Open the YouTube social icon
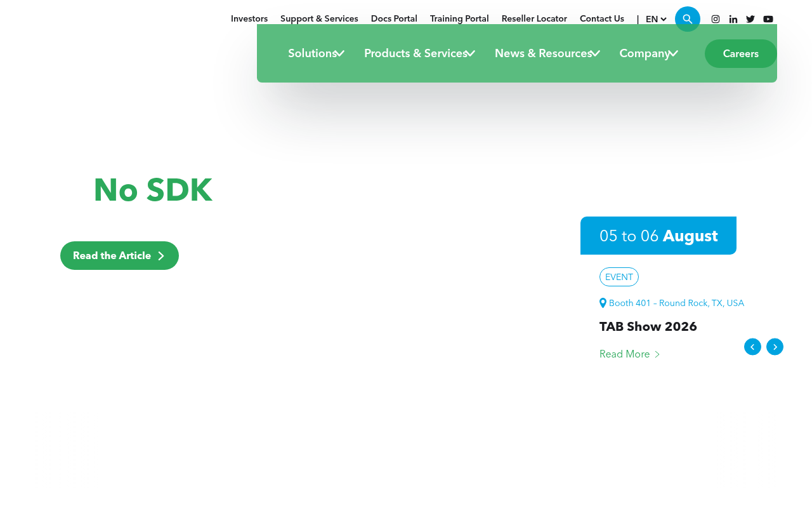 pos(768,19)
